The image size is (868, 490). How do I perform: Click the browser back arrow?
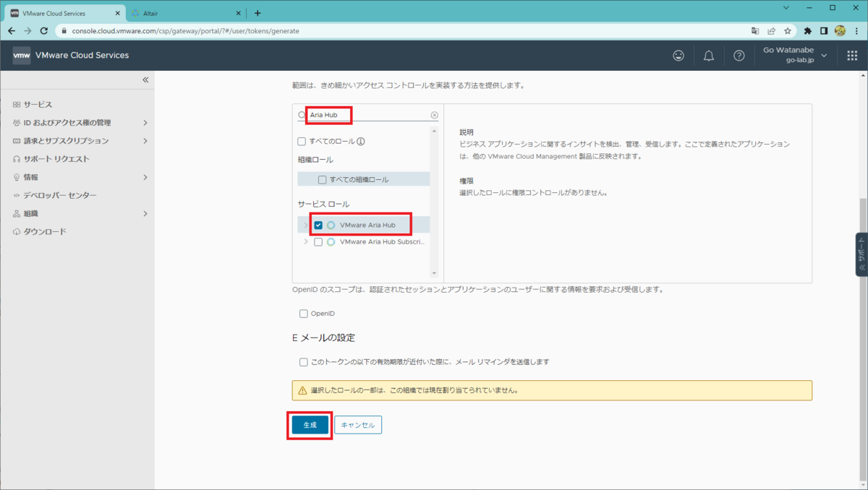[x=11, y=31]
